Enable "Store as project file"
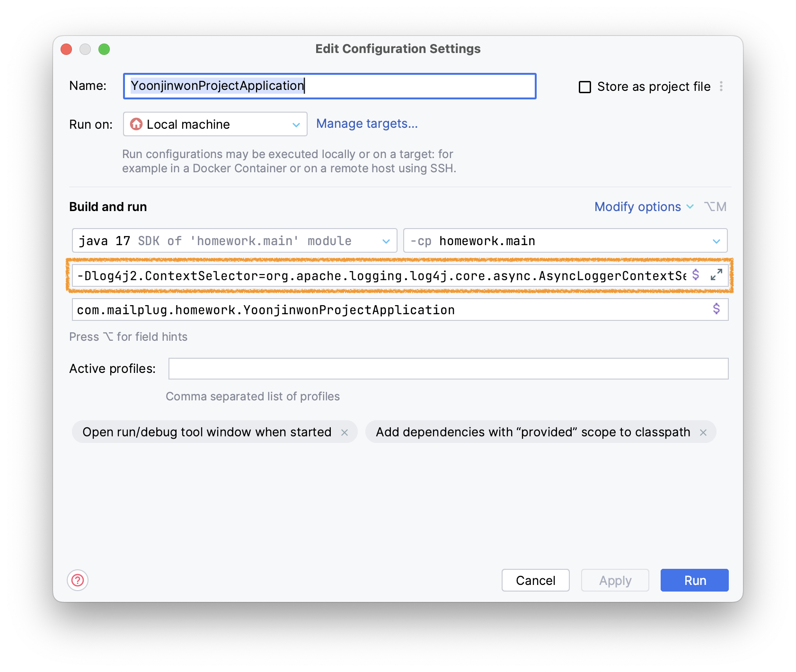Viewport: 796px width, 672px height. click(584, 86)
